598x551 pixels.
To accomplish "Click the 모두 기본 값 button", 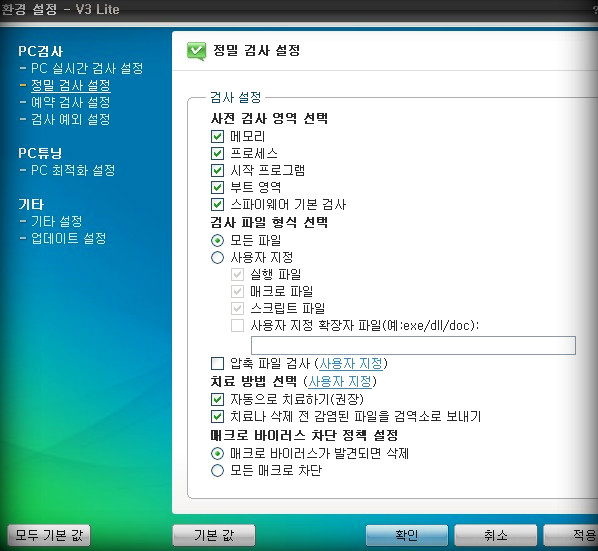I will click(x=49, y=535).
